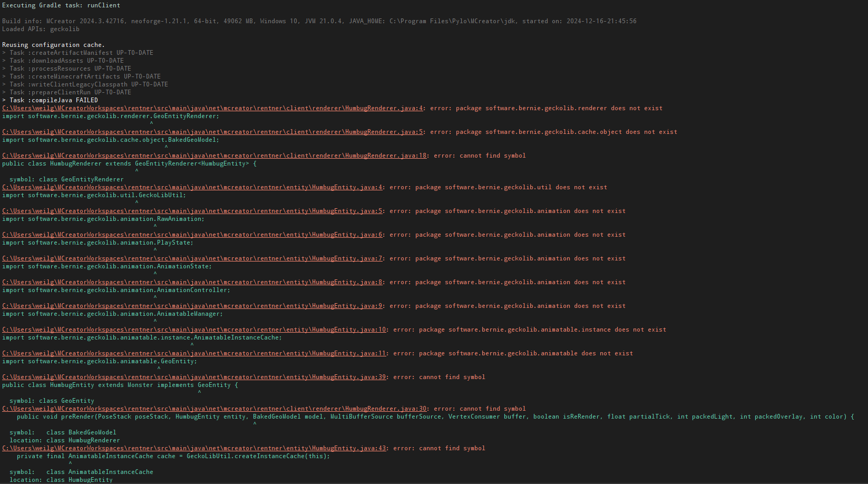This screenshot has height=484, width=868.
Task: Select the AnimatableManager import statement line
Action: [x=112, y=314]
